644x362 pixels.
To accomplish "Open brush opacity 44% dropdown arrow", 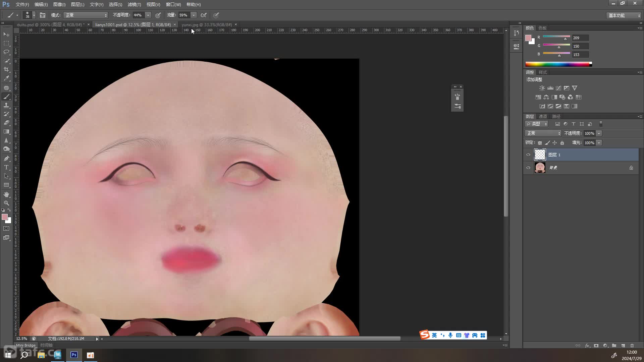I will [148, 15].
